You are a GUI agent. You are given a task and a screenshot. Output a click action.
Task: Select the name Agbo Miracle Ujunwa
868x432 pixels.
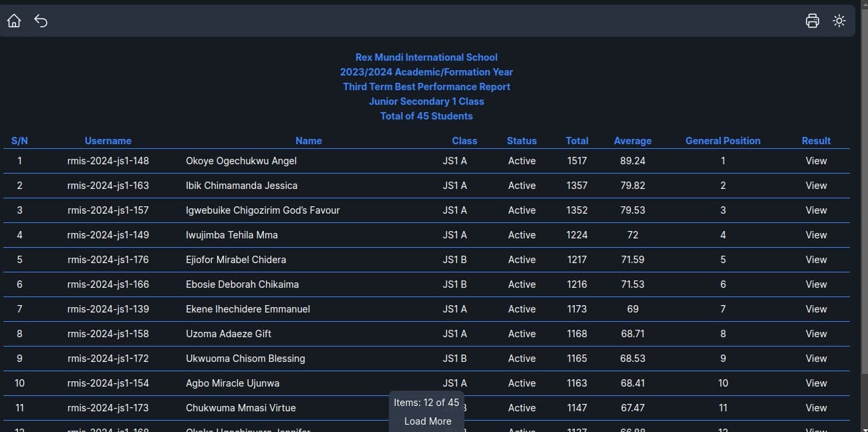pyautogui.click(x=233, y=383)
